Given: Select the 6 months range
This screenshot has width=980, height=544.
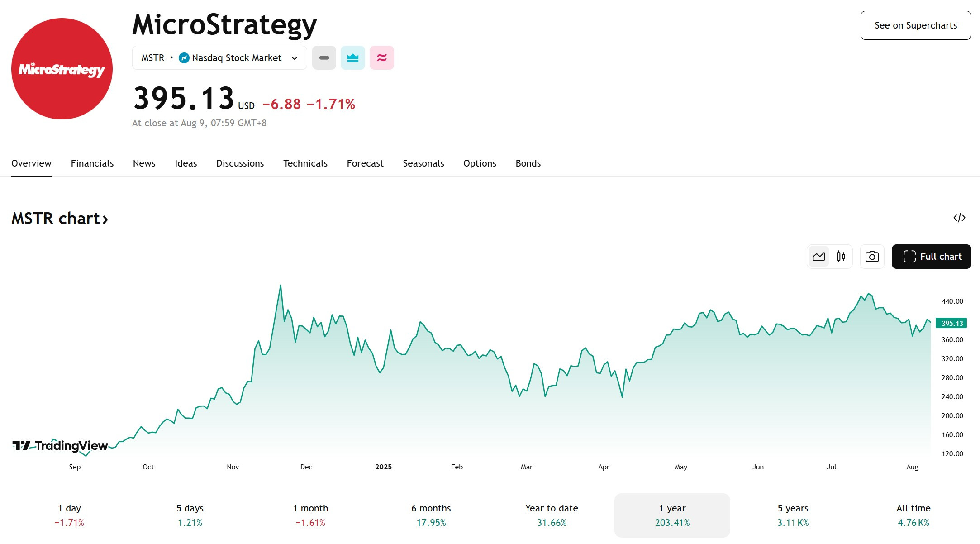Looking at the screenshot, I should 431,515.
